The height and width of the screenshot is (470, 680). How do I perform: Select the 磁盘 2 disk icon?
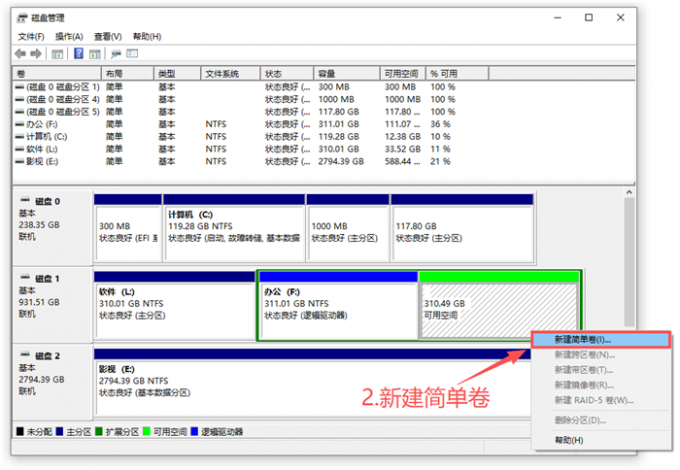[25, 355]
